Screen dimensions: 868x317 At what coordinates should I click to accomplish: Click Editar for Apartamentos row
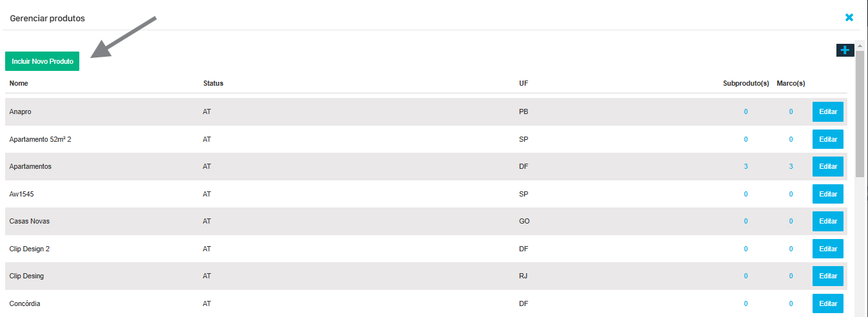pos(827,166)
